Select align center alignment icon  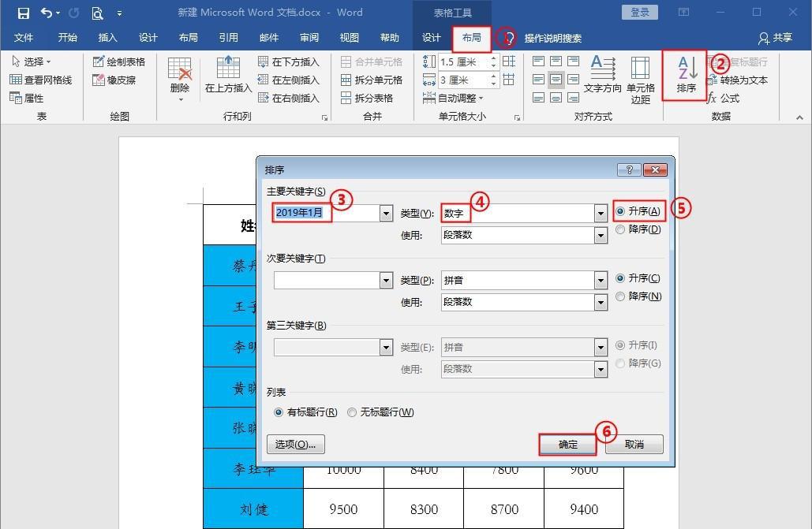[556, 80]
